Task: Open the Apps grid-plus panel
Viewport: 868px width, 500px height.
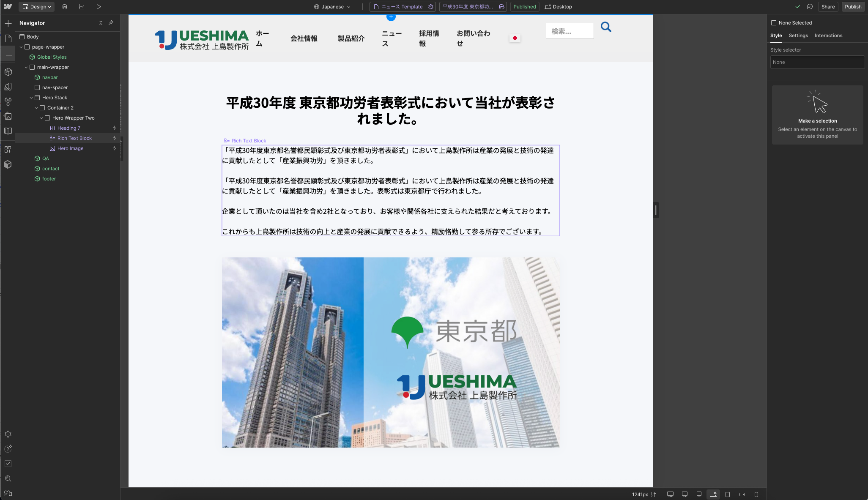Action: click(x=8, y=150)
